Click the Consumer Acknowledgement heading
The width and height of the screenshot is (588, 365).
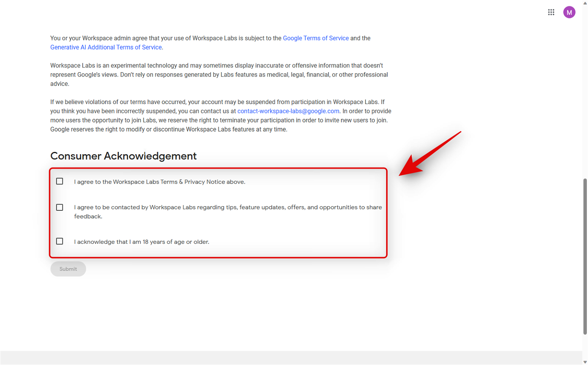pyautogui.click(x=123, y=156)
